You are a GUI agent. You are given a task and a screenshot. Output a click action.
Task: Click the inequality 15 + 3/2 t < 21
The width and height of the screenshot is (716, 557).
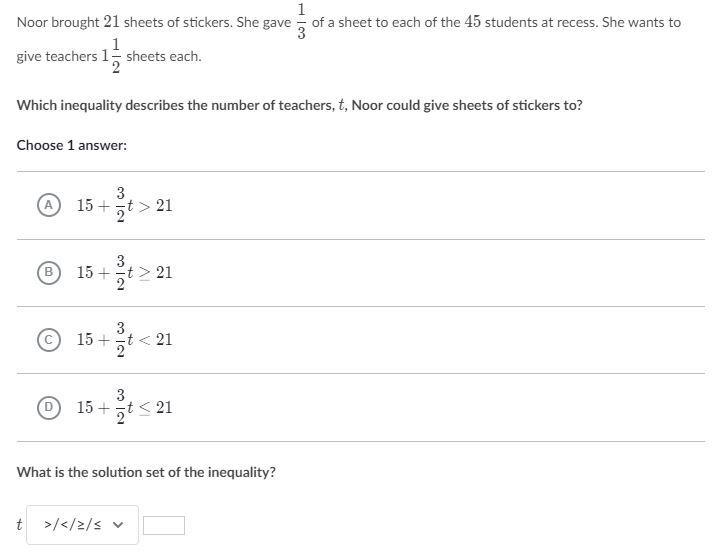pyautogui.click(x=124, y=340)
